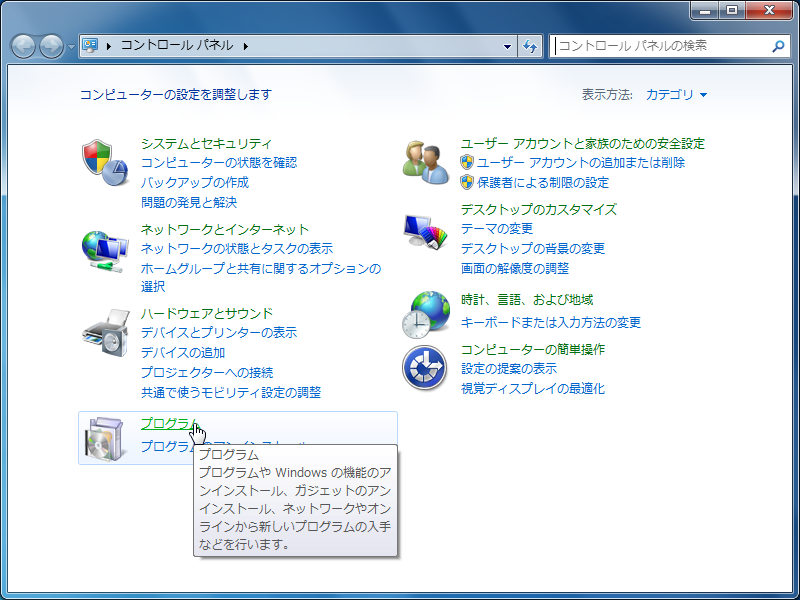The height and width of the screenshot is (600, 800).
Task: Minimize the Control Panel window
Action: point(705,10)
